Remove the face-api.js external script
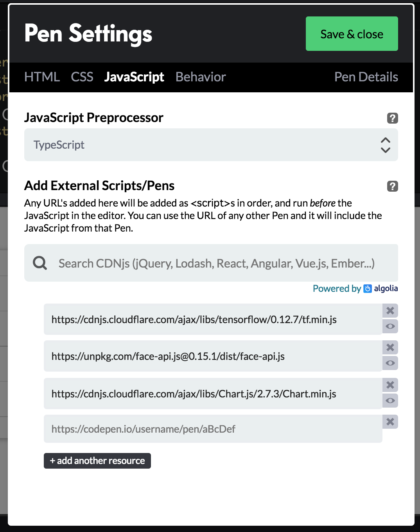Screen dimensions: 420x532 (x=390, y=347)
